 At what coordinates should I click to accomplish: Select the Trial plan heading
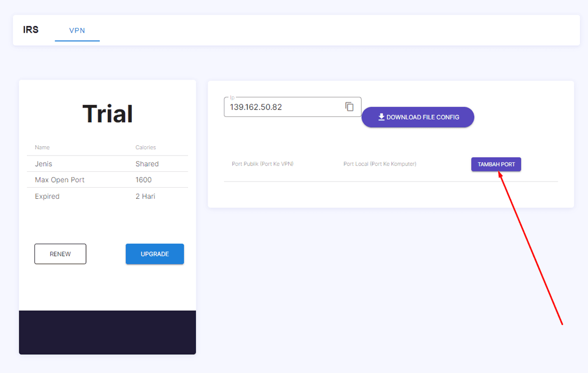coord(108,114)
